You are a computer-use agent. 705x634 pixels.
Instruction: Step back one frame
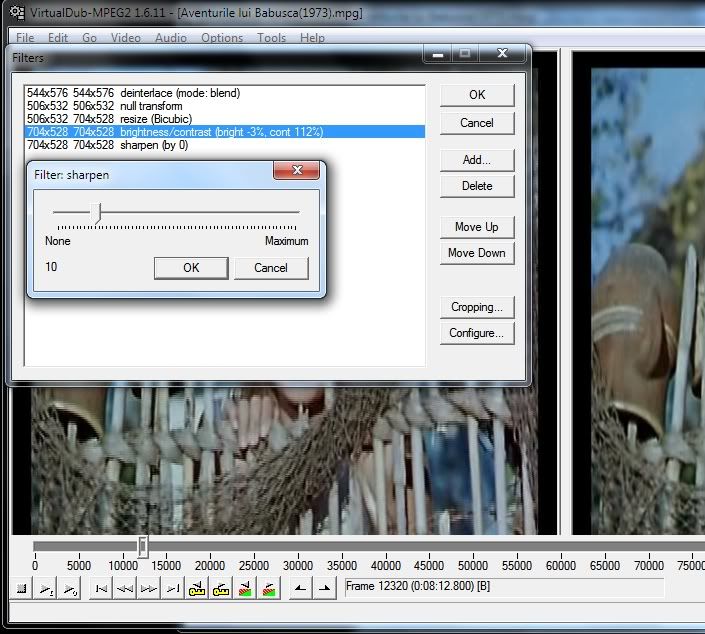click(x=125, y=589)
